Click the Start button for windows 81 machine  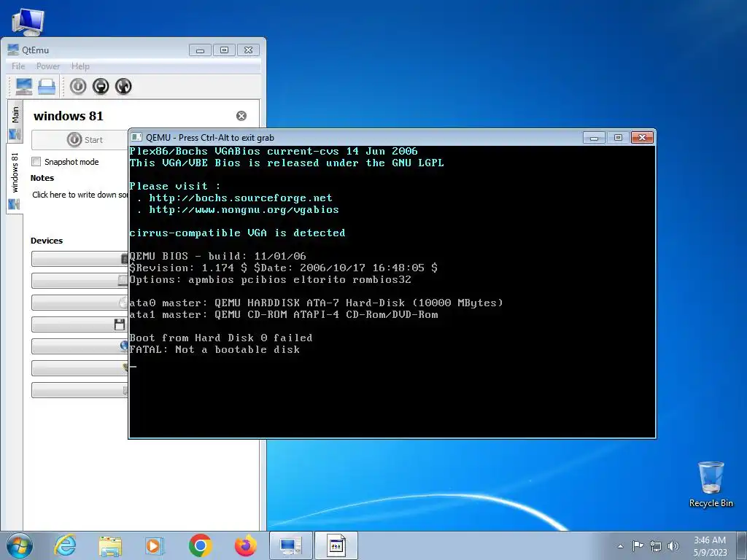coord(80,139)
